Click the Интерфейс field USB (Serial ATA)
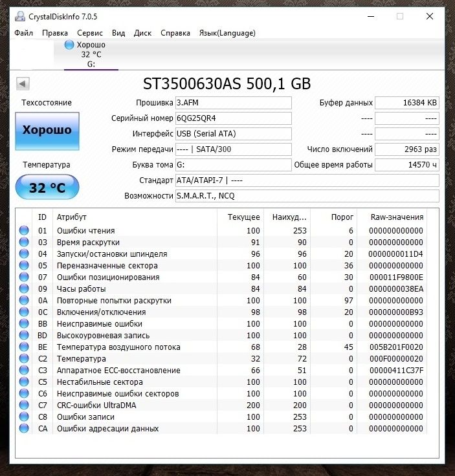This screenshot has width=455, height=476. click(233, 134)
